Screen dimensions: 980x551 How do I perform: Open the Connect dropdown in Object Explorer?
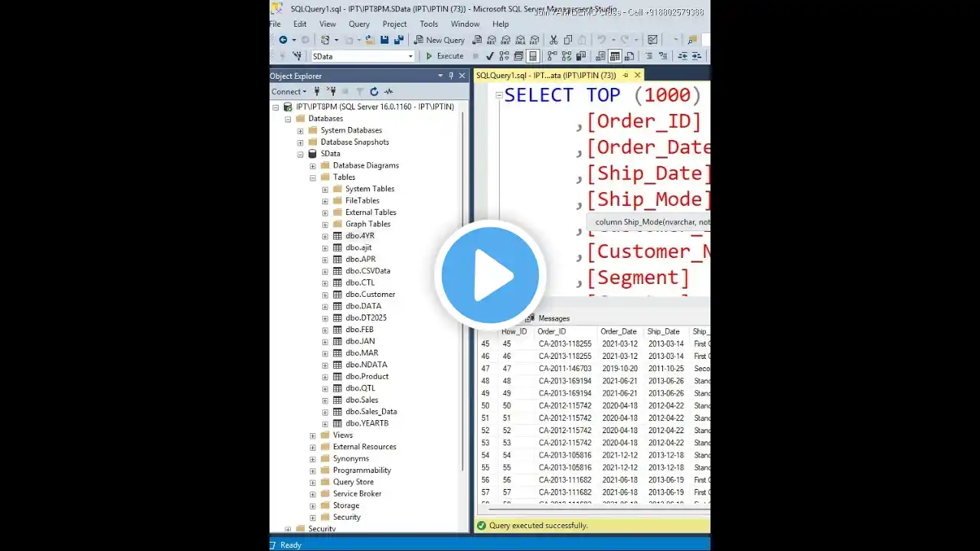coord(289,92)
